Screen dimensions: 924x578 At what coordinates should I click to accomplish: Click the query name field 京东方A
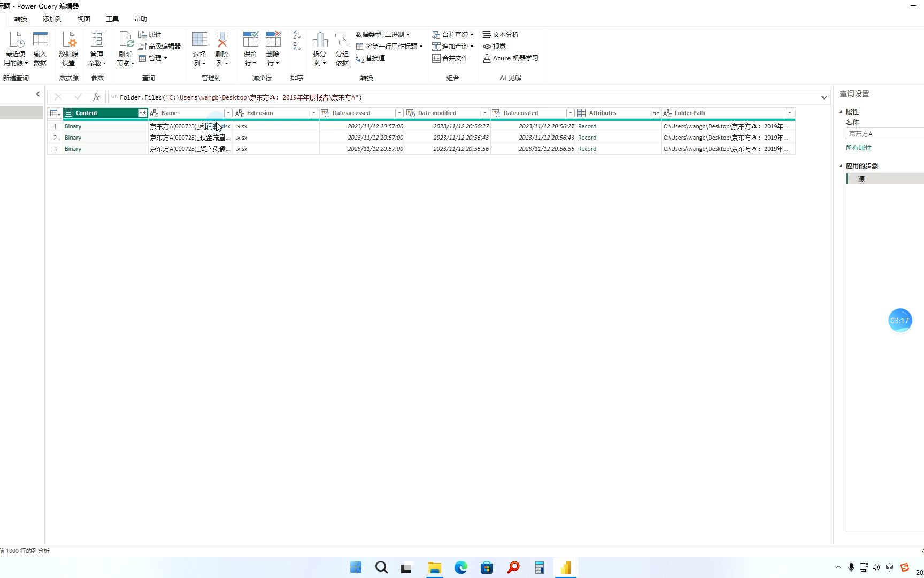[885, 134]
